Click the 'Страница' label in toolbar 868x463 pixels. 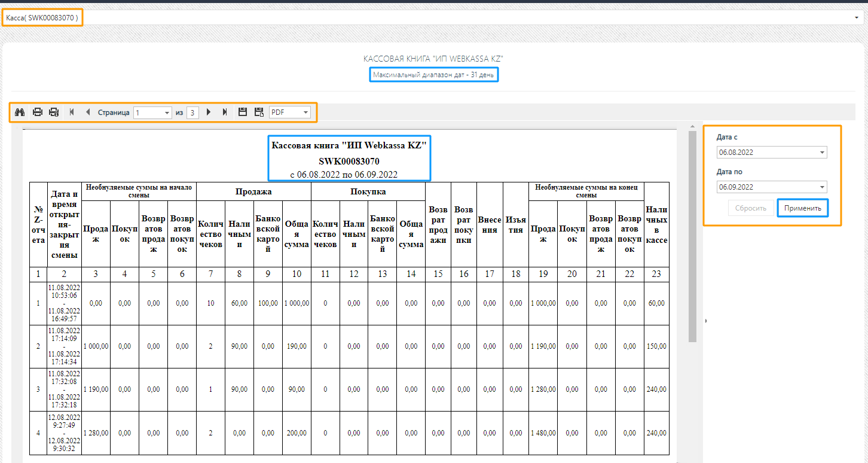click(114, 112)
